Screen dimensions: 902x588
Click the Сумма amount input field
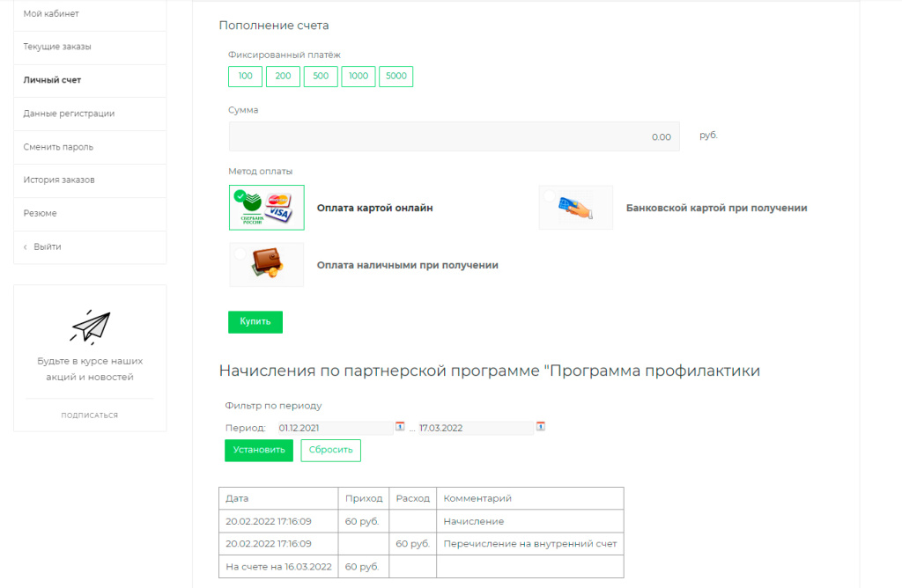pos(454,136)
